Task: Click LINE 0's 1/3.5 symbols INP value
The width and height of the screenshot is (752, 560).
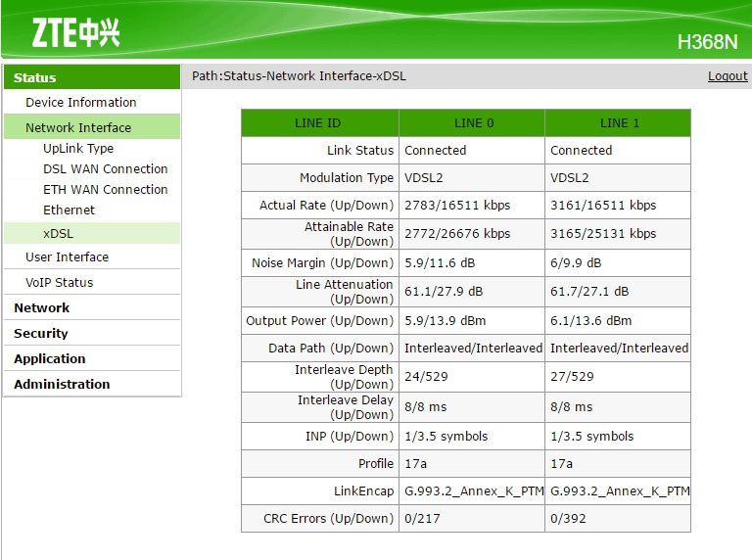Action: point(446,437)
